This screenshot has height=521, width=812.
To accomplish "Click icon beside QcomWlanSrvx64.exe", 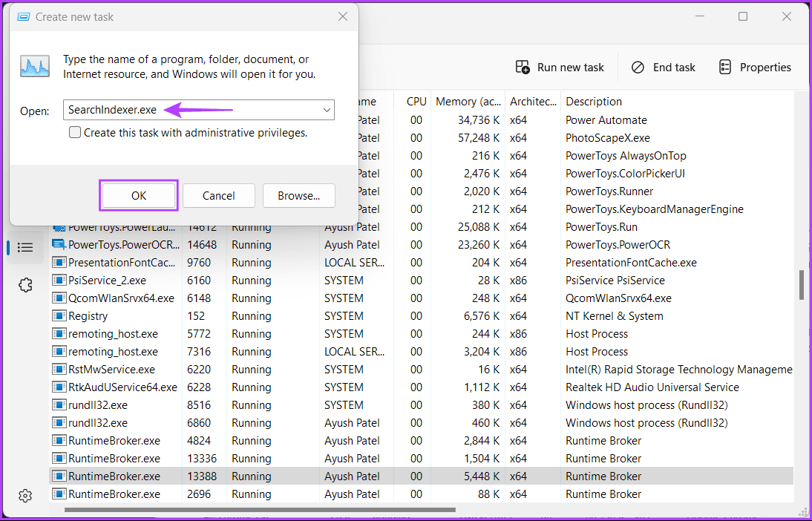I will [59, 298].
